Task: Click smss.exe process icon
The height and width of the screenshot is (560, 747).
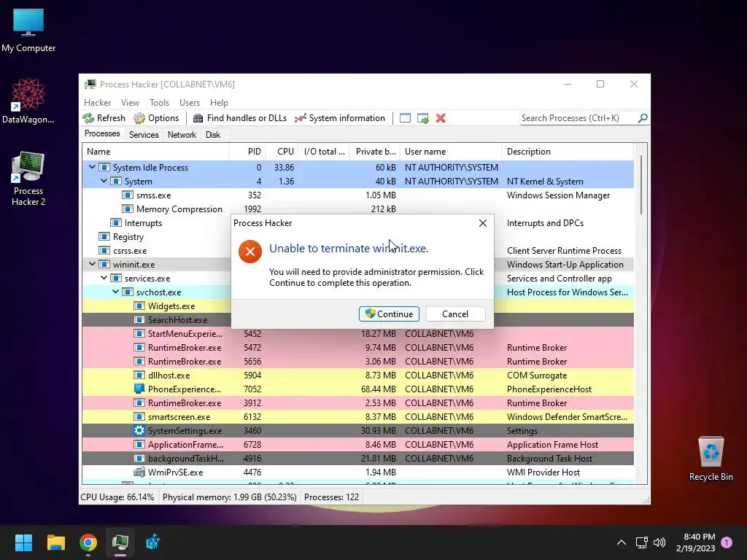Action: [x=127, y=195]
